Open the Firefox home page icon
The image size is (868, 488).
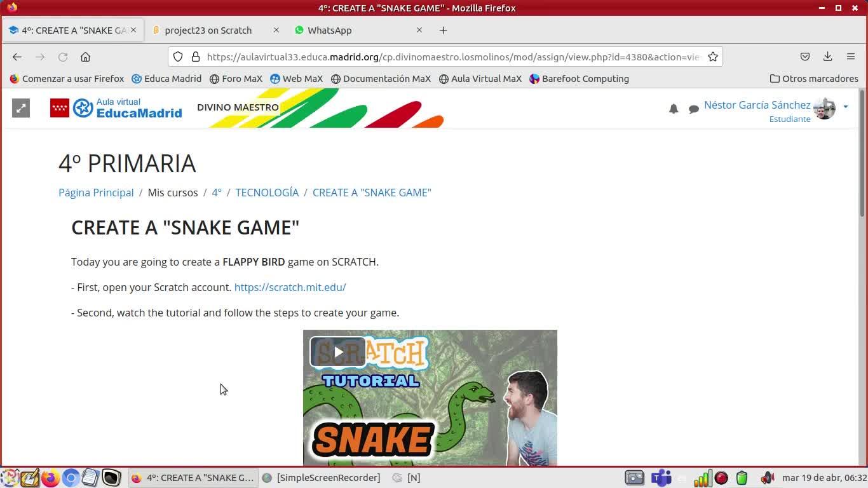[x=86, y=57]
